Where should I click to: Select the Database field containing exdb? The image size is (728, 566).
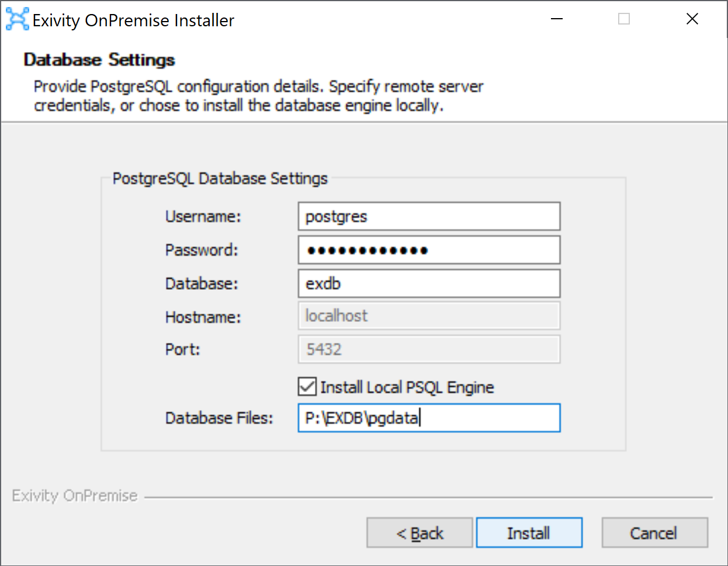tap(429, 283)
